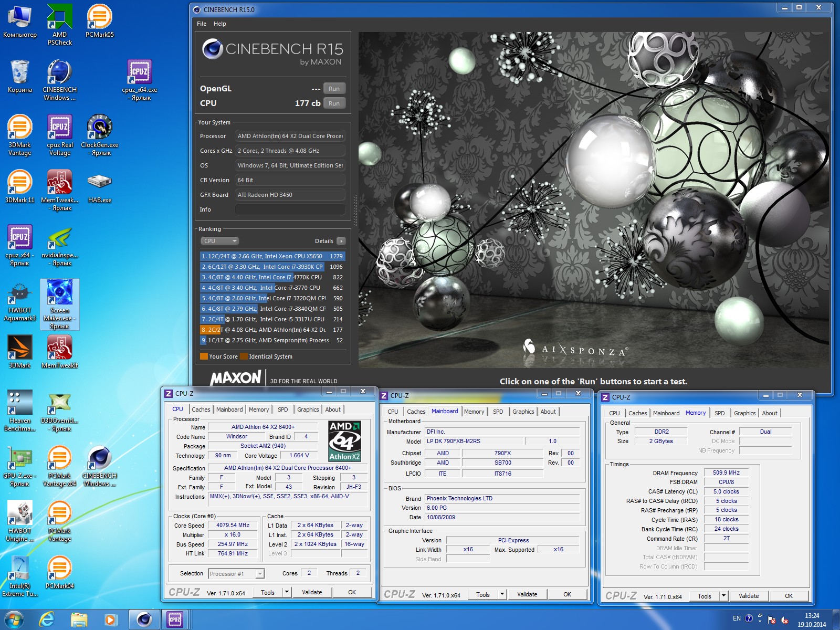The image size is (840, 630).
Task: Open the Heaven Benchmark desktop icon
Action: (20, 411)
